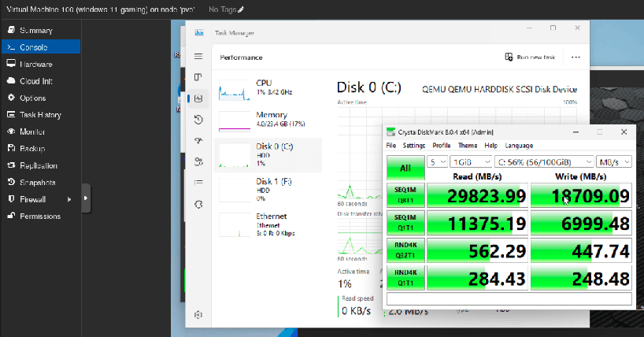Expand the Firewall submenu arrow

[69, 199]
